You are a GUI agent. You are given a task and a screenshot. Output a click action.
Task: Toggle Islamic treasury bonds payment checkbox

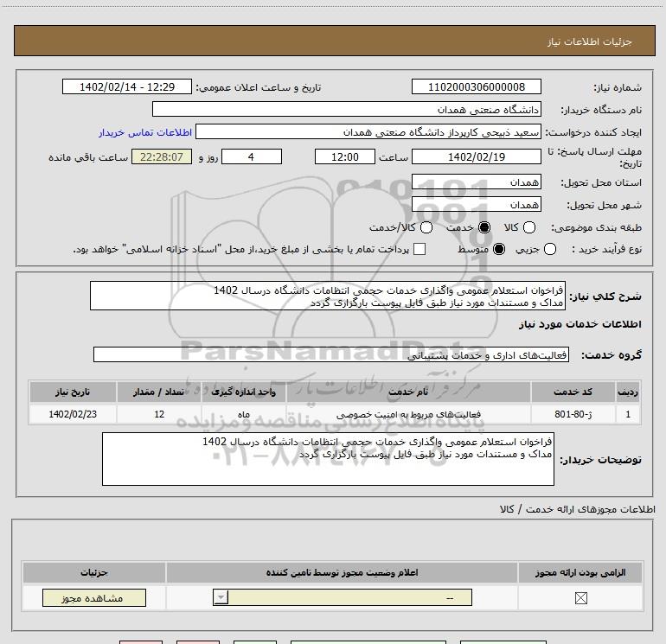419,249
